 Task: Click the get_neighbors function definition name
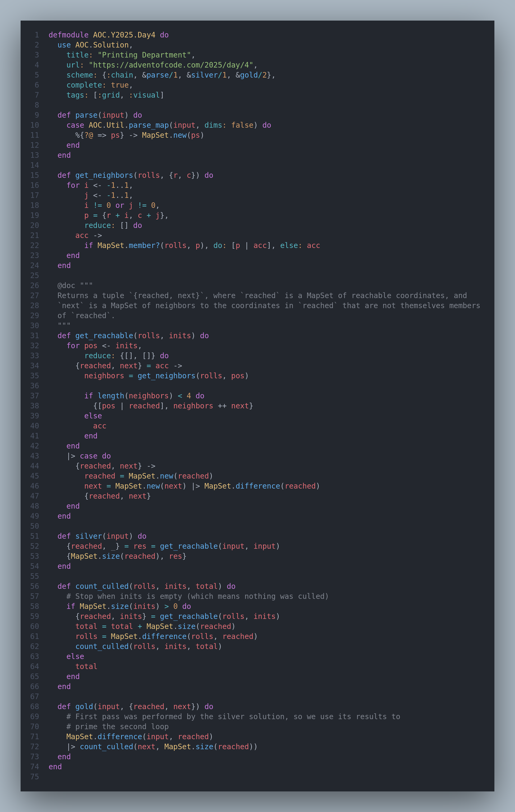(104, 175)
